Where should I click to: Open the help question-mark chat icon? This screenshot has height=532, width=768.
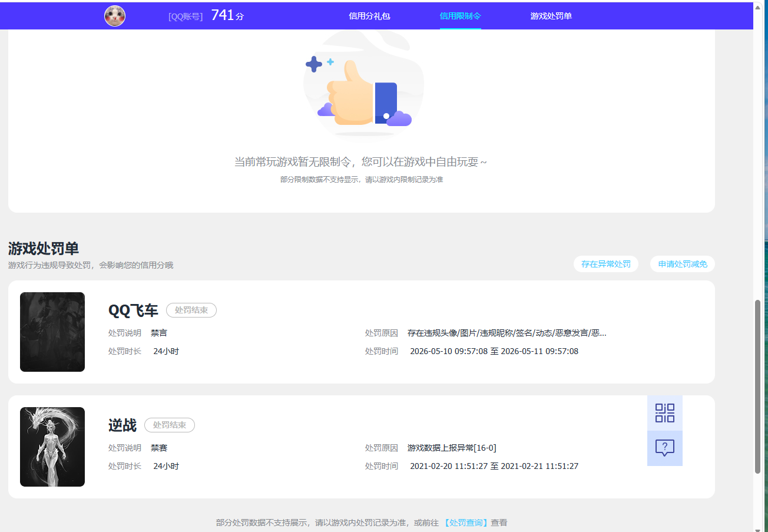click(x=665, y=448)
